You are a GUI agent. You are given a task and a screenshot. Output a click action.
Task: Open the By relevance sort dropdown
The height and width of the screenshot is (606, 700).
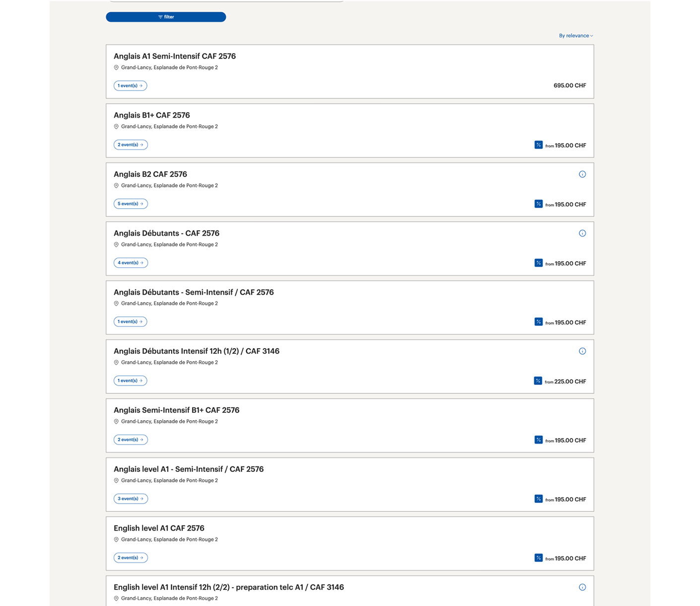tap(576, 36)
